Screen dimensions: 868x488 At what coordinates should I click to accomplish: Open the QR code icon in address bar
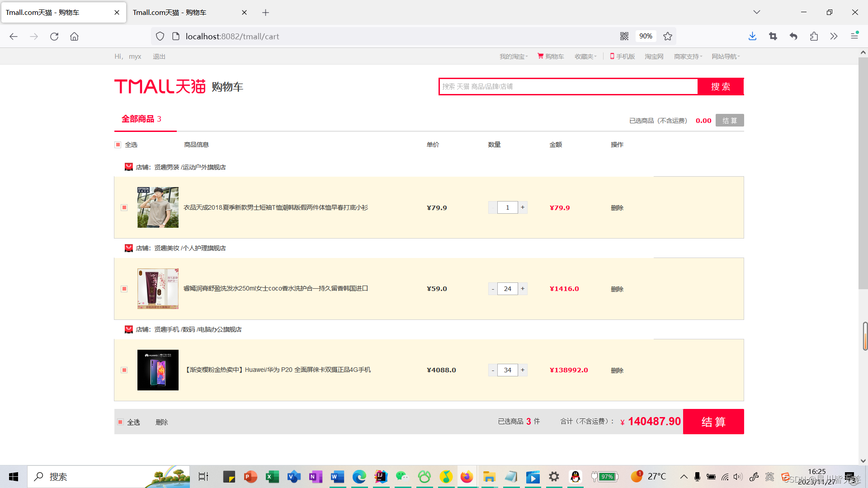[624, 36]
